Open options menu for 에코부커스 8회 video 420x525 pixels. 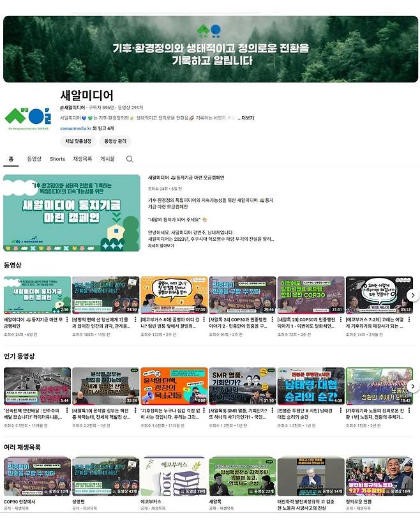pyautogui.click(x=204, y=319)
